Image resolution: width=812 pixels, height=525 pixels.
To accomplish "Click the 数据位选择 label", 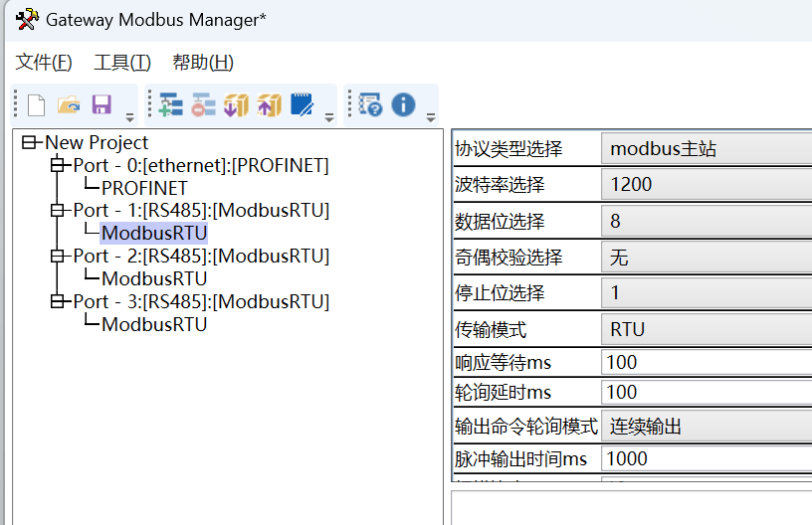I will click(500, 221).
